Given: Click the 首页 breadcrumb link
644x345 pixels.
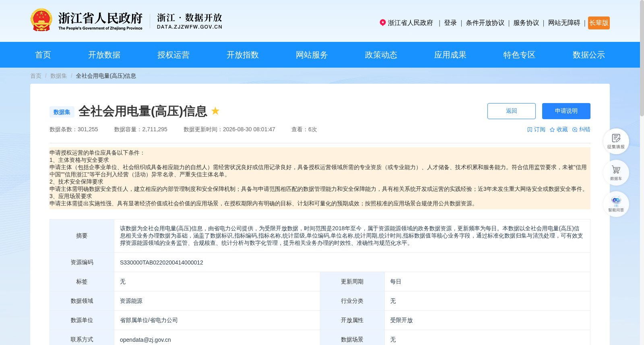Looking at the screenshot, I should pos(36,76).
